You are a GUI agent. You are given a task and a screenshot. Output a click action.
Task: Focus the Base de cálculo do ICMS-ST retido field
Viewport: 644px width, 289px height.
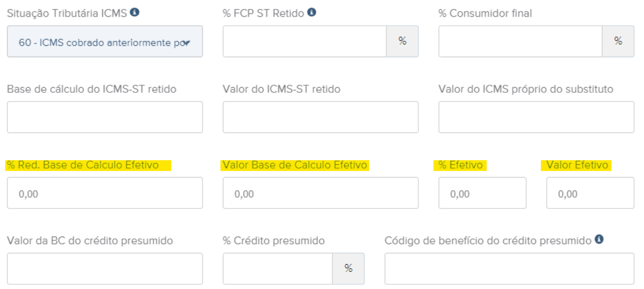coord(105,117)
